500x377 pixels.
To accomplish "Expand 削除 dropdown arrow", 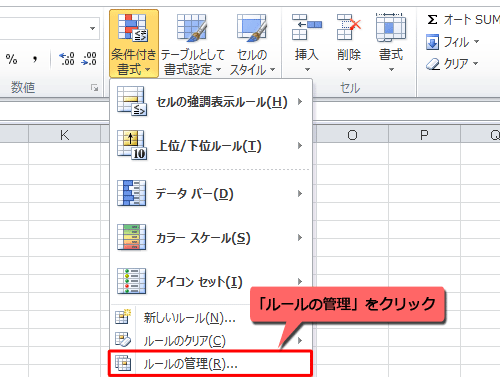I will click(349, 70).
